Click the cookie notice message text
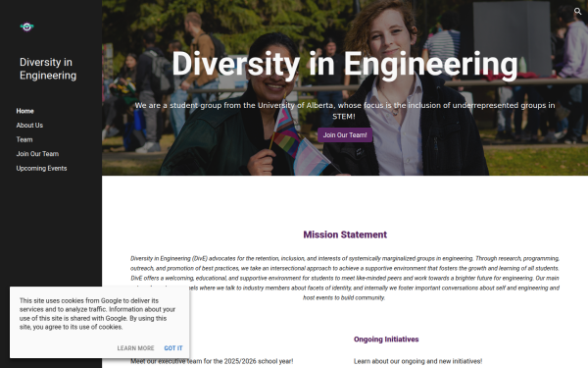Image resolution: width=588 pixels, height=368 pixels. (x=97, y=314)
